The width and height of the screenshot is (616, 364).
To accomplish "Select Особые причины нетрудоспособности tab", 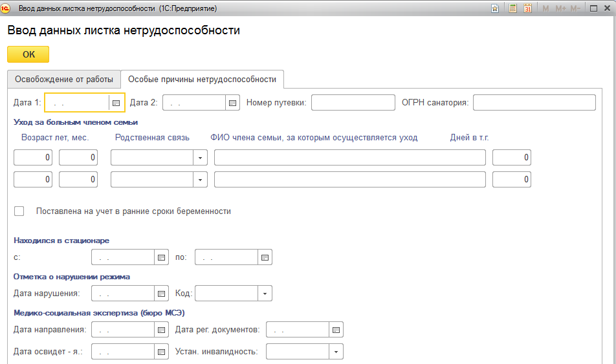I will click(202, 80).
